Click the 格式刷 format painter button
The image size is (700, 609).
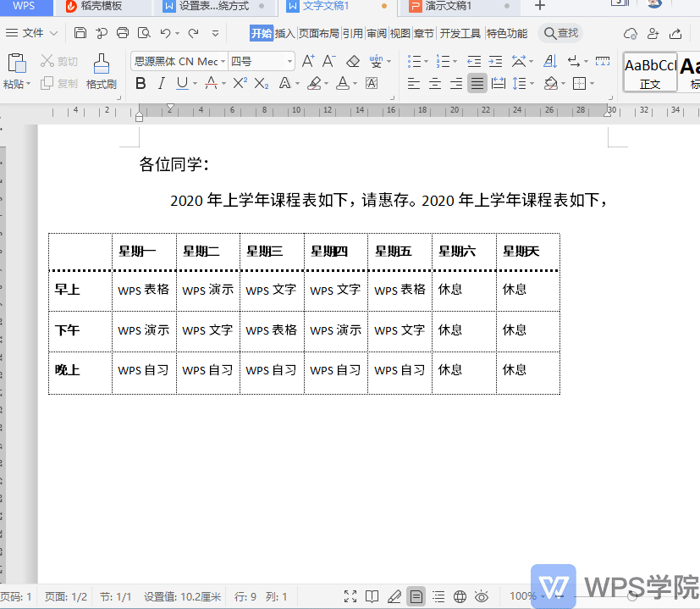click(x=102, y=71)
